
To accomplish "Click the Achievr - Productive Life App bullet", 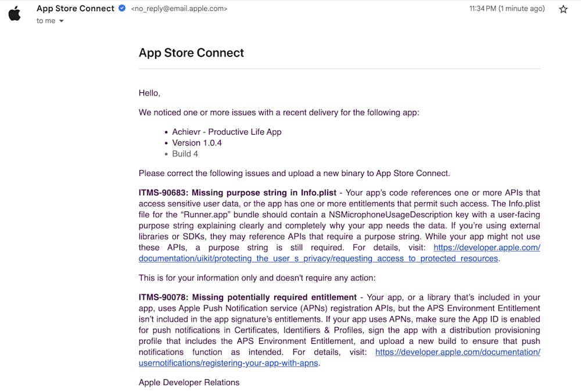I will 227,132.
